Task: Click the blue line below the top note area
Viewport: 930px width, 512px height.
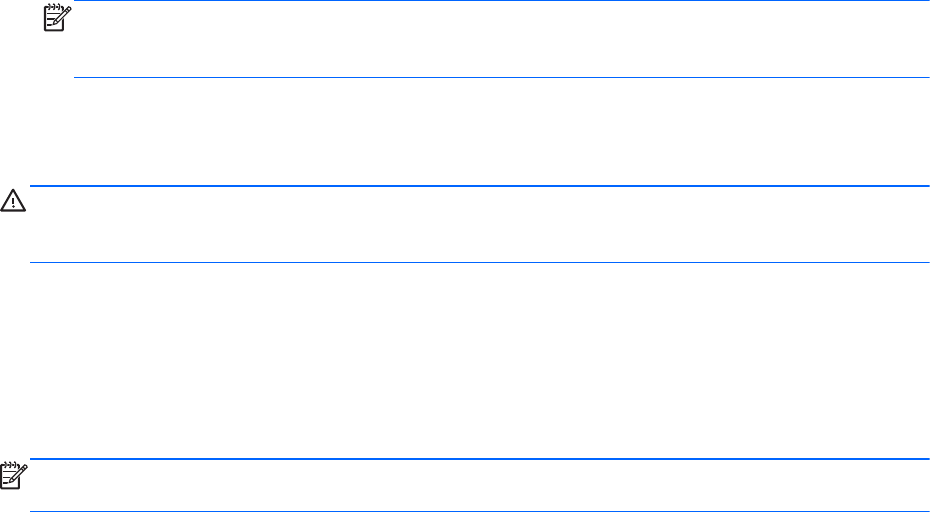Action: coord(500,77)
